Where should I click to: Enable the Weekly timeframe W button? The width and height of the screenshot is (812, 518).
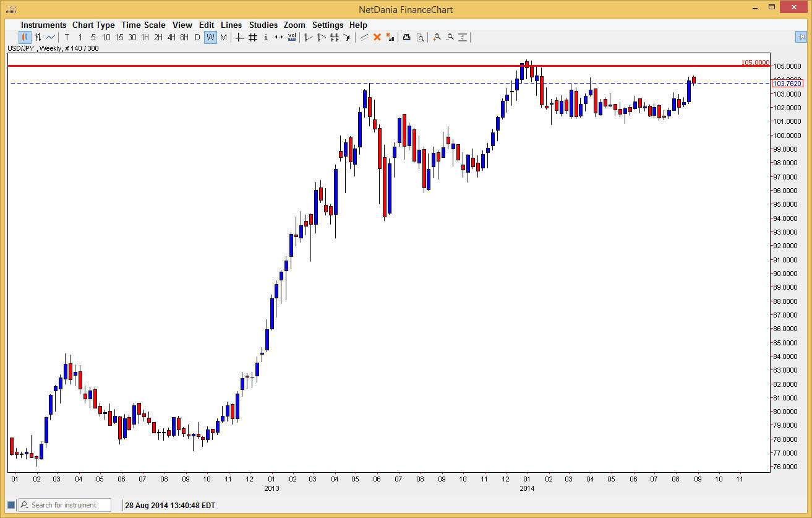click(x=210, y=37)
